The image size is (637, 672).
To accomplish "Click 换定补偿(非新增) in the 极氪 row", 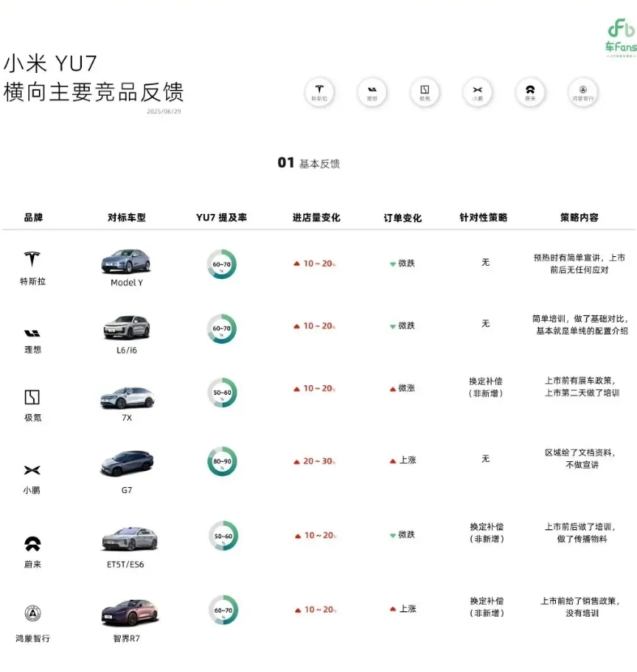I will [x=485, y=387].
